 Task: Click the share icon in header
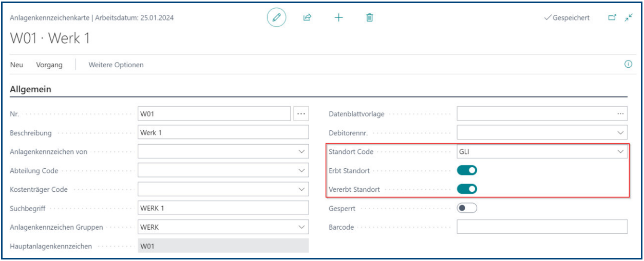coord(307,18)
